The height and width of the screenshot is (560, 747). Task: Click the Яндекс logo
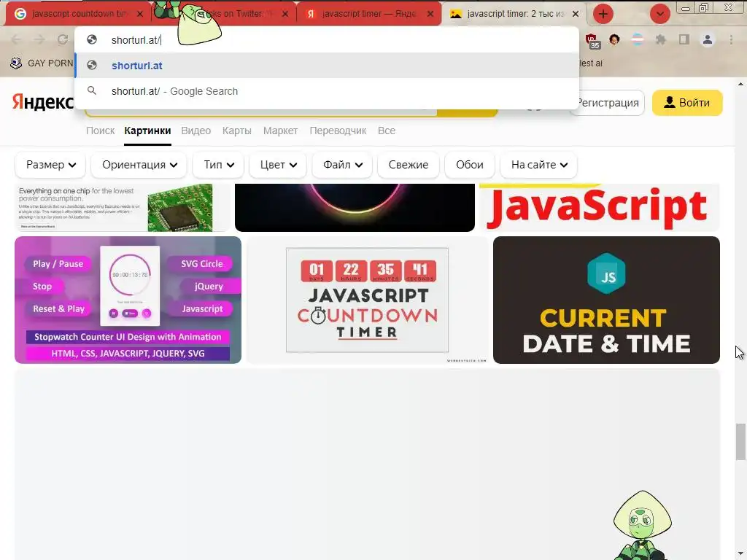[43, 102]
